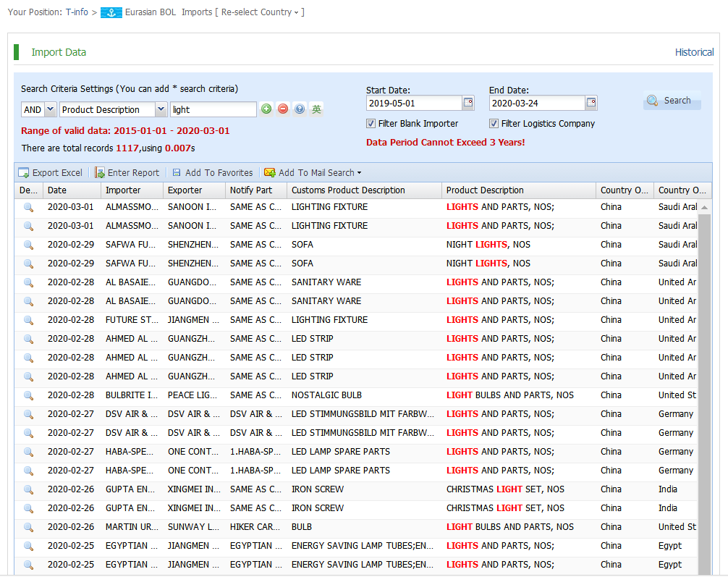The width and height of the screenshot is (728, 577).
Task: Open details magnifier for BULBRITE row
Action: pyautogui.click(x=29, y=395)
